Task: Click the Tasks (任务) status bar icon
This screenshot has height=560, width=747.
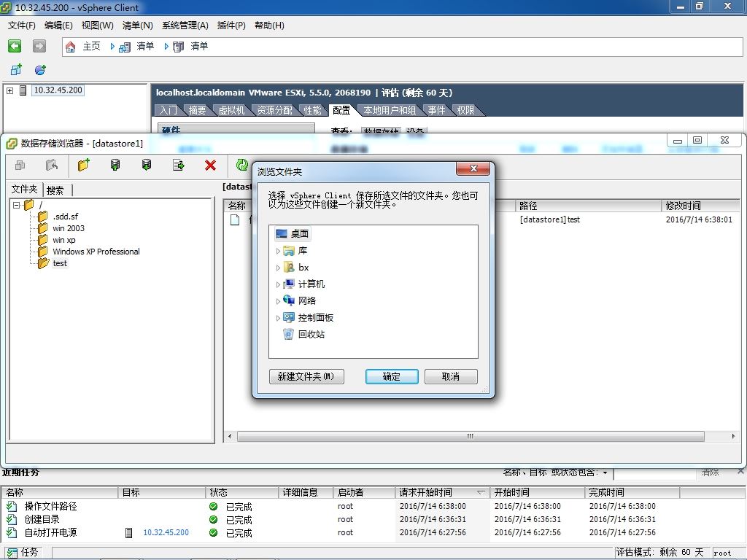Action: 11,553
